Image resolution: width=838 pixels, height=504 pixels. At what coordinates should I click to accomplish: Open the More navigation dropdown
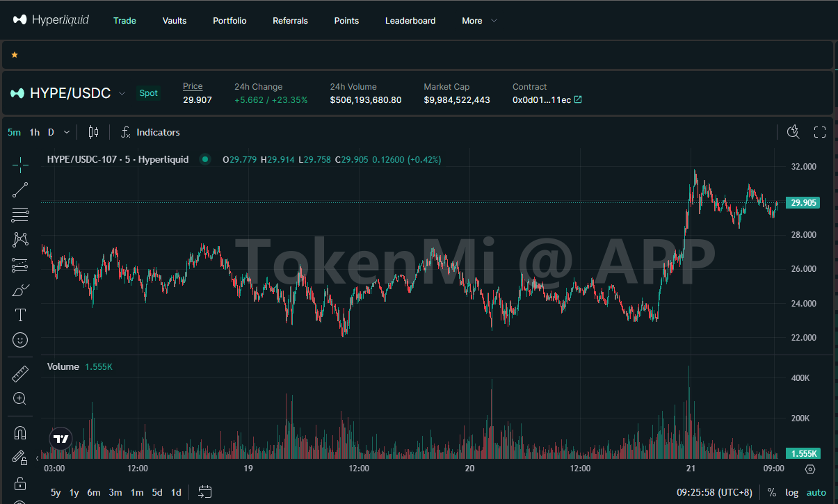pyautogui.click(x=479, y=21)
